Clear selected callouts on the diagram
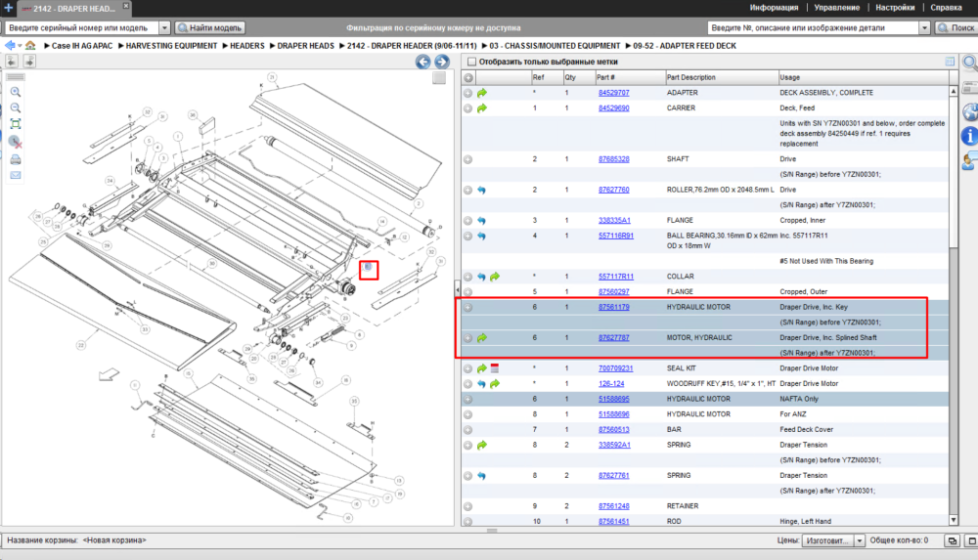Image resolution: width=978 pixels, height=560 pixels. [16, 142]
